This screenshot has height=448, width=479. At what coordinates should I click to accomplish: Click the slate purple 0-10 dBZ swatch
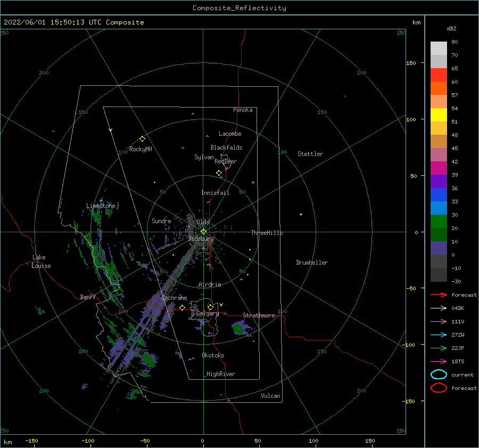pos(439,248)
